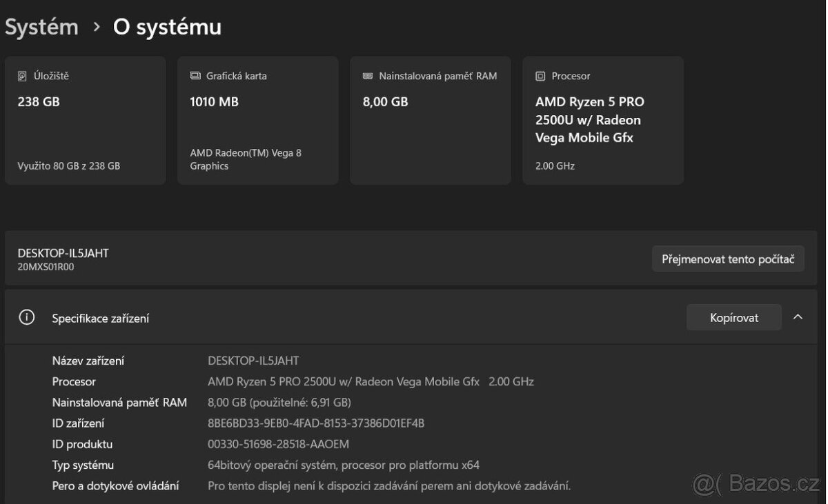The image size is (828, 504).
Task: Click Přejmenovat tento počítač button
Action: coord(728,259)
